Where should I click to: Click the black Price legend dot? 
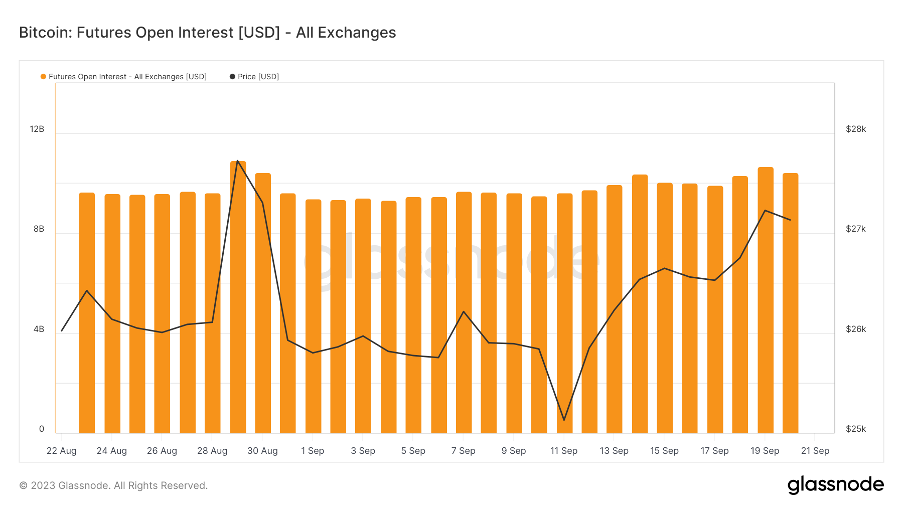click(233, 76)
